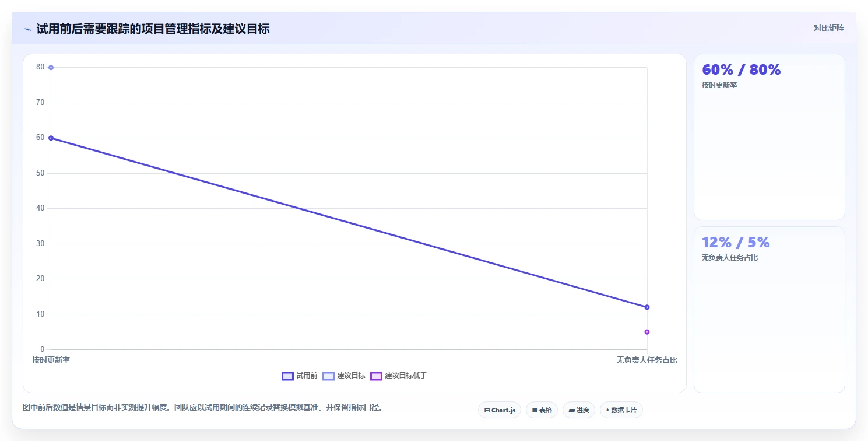Click the 按时更新率 x-axis label

point(51,360)
